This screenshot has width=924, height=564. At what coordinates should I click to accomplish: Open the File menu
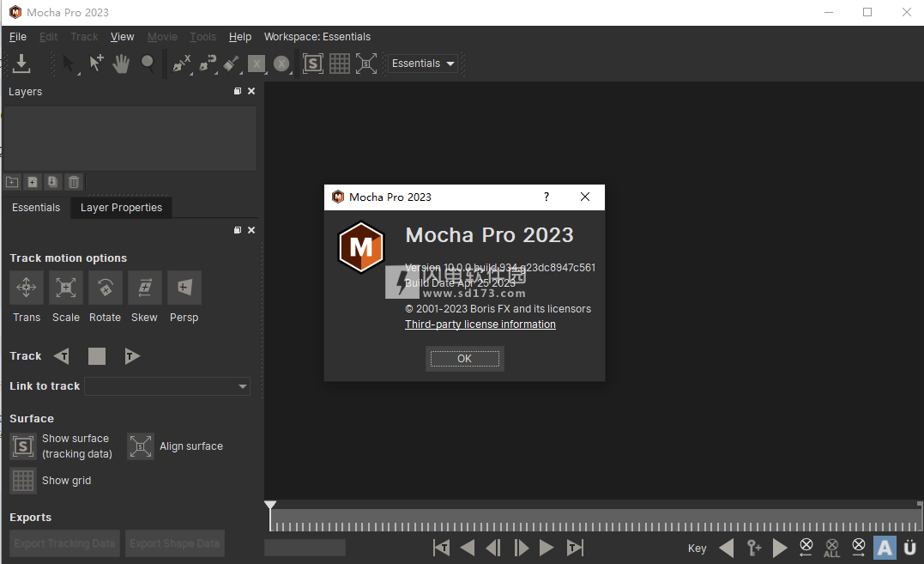(x=18, y=37)
